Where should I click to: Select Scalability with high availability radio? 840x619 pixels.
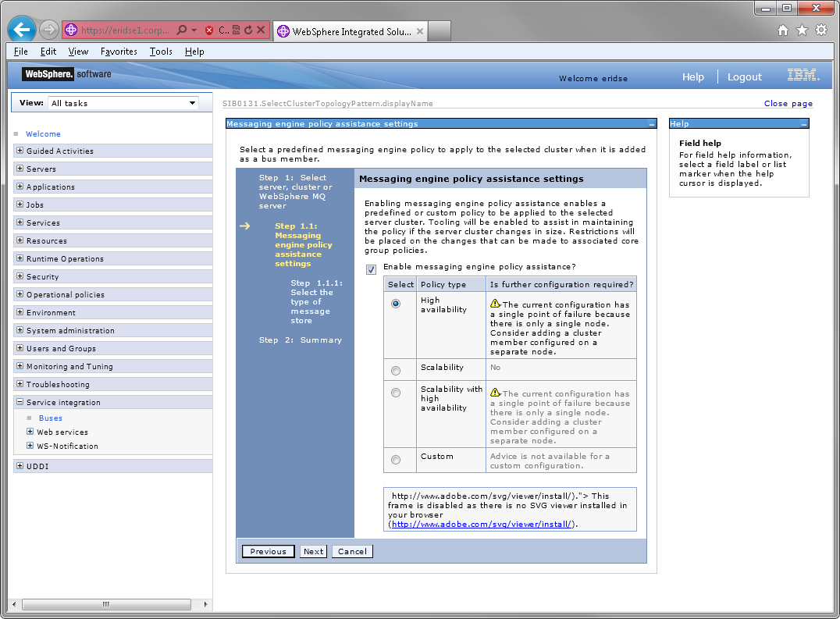(395, 393)
